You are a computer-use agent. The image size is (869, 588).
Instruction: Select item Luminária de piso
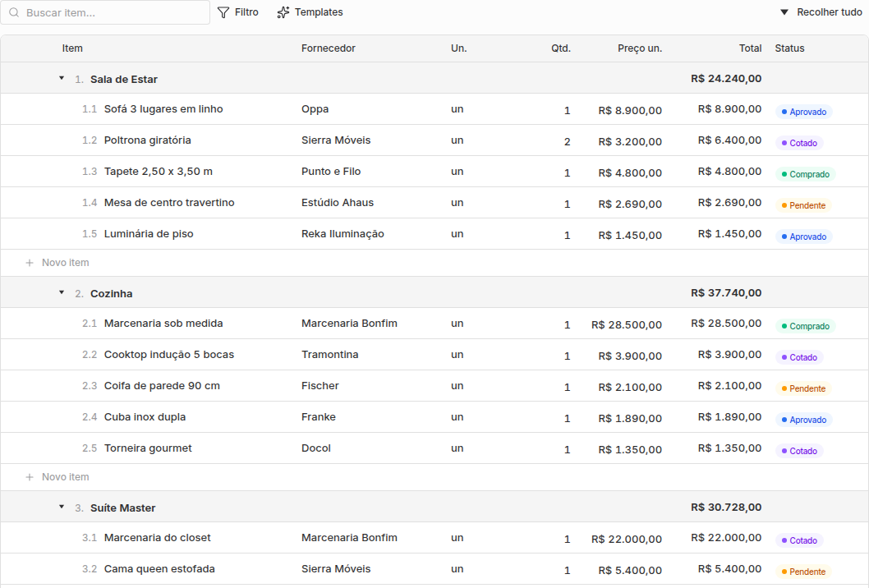[x=149, y=234]
